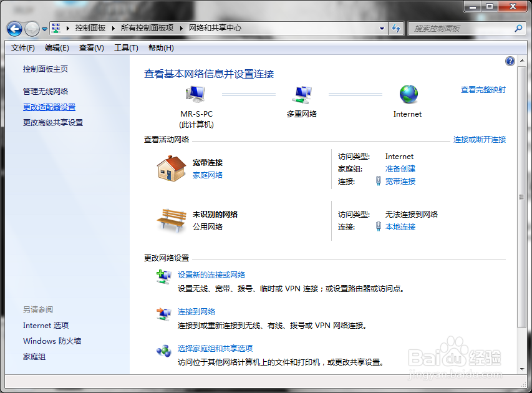Open 更改适配器设置 link
The width and height of the screenshot is (532, 393).
(49, 107)
